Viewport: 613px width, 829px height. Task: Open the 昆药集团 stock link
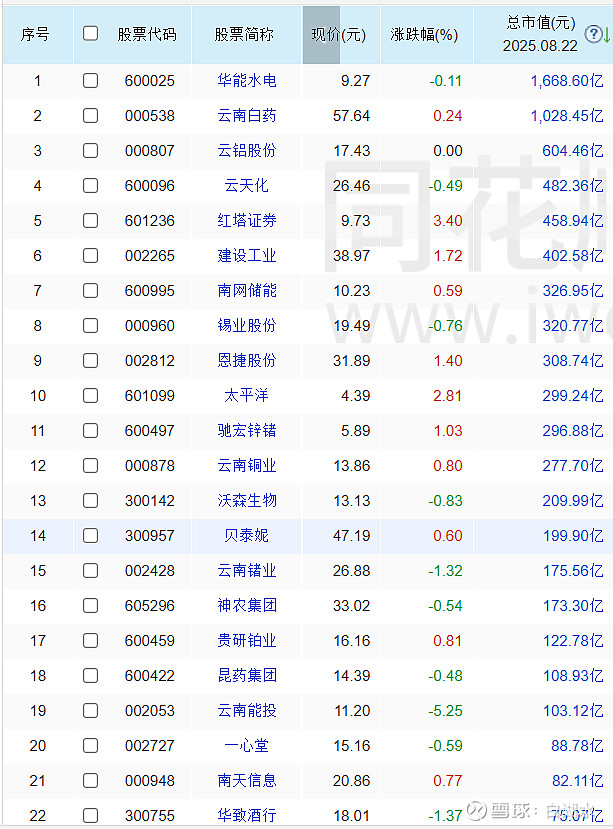coord(247,675)
